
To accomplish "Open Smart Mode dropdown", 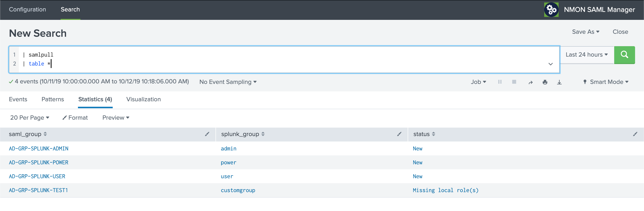I will click(x=606, y=82).
